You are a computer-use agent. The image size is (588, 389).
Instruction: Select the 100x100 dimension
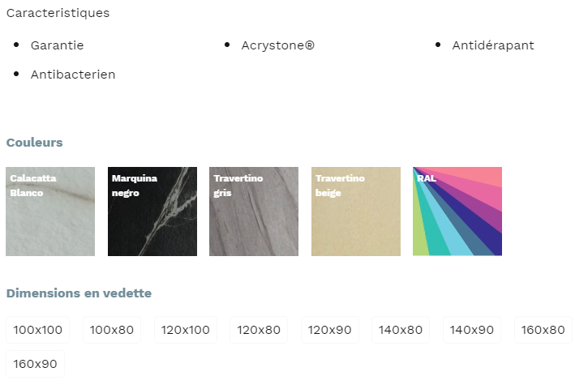tap(37, 330)
